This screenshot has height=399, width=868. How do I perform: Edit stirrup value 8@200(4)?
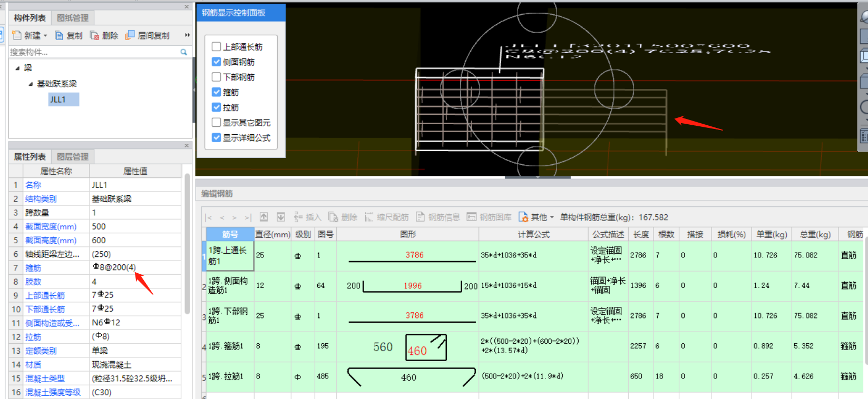click(135, 267)
